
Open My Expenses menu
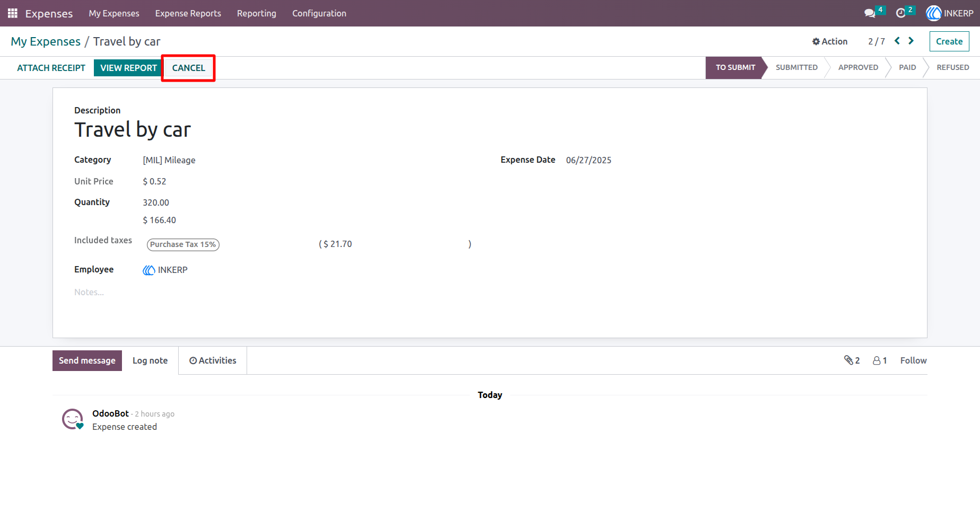click(114, 13)
